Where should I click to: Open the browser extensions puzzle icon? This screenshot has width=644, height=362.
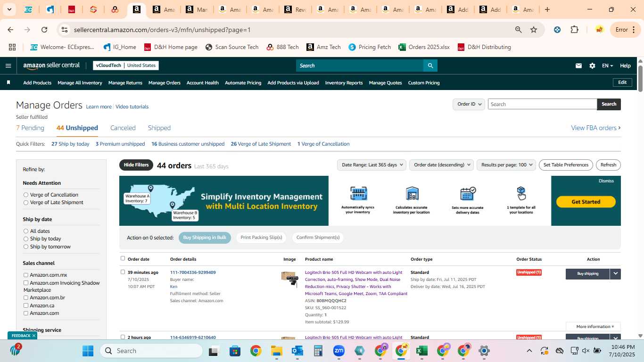click(574, 30)
